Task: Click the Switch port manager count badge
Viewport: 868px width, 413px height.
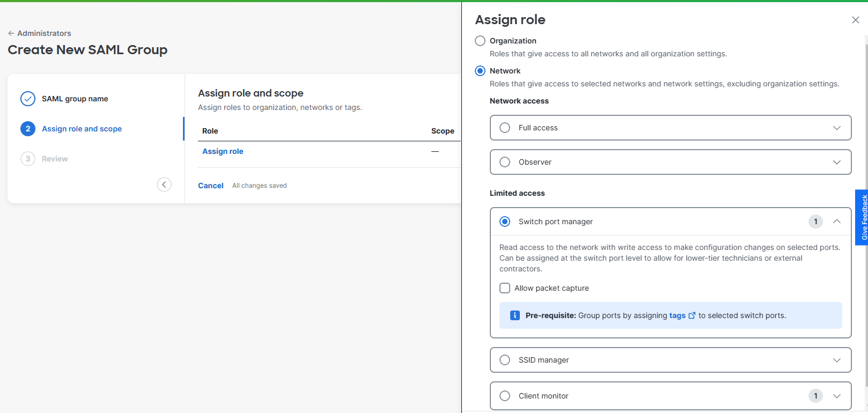Action: click(x=815, y=222)
